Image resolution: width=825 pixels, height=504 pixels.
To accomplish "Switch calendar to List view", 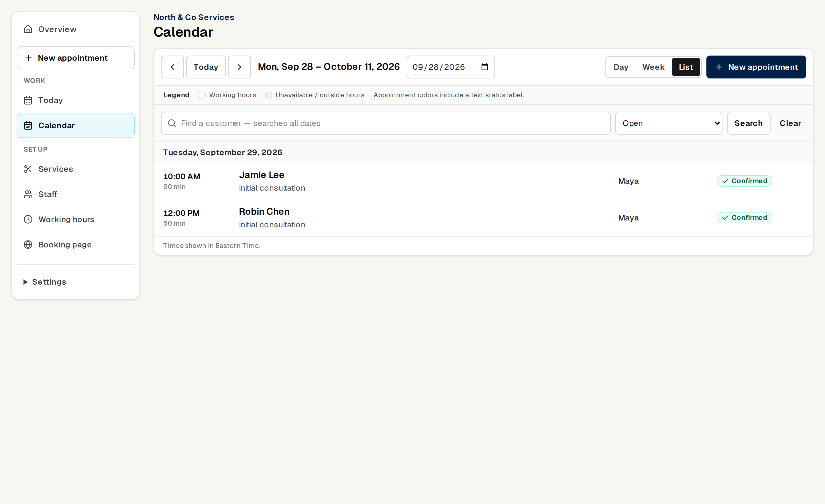I will [686, 67].
